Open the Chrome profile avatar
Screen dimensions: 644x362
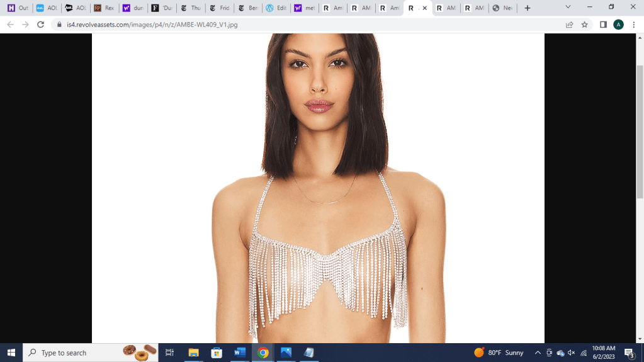[x=618, y=25]
